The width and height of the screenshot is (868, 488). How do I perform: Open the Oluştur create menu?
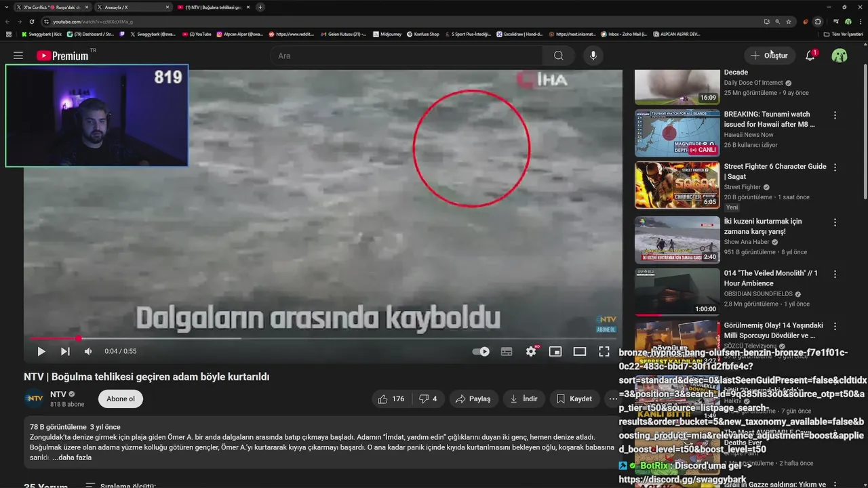pyautogui.click(x=770, y=56)
